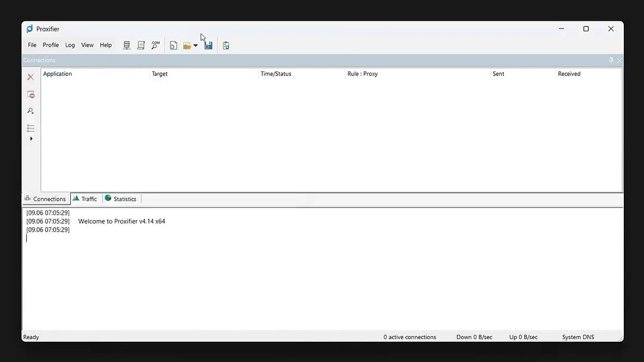Open the Profile menu
The width and height of the screenshot is (644, 362).
point(51,45)
